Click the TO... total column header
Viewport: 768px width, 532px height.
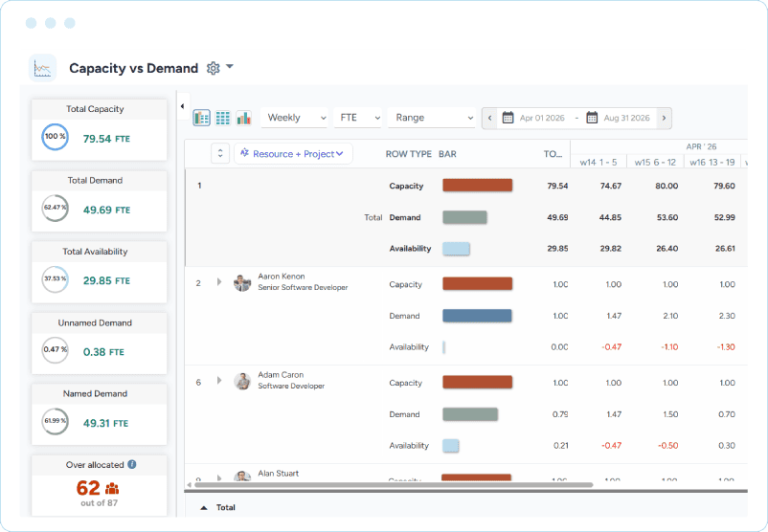tap(553, 154)
